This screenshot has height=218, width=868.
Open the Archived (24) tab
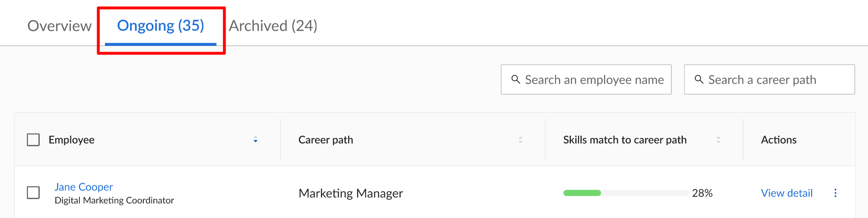click(273, 26)
